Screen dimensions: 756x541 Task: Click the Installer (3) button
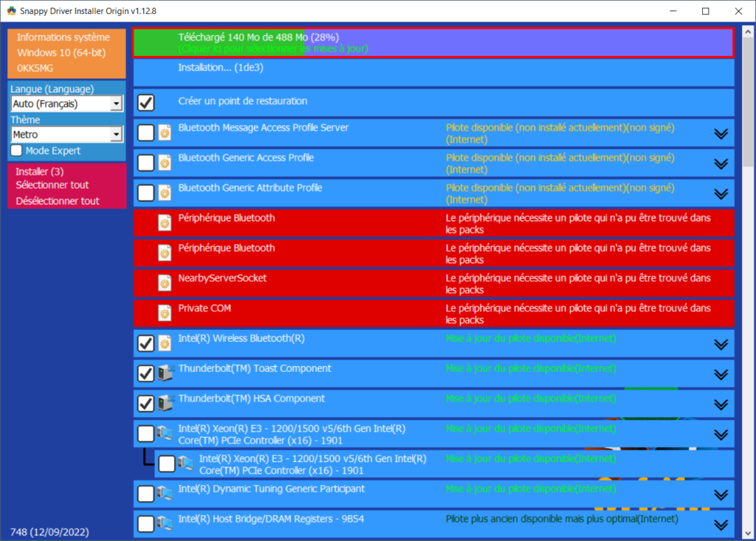40,172
